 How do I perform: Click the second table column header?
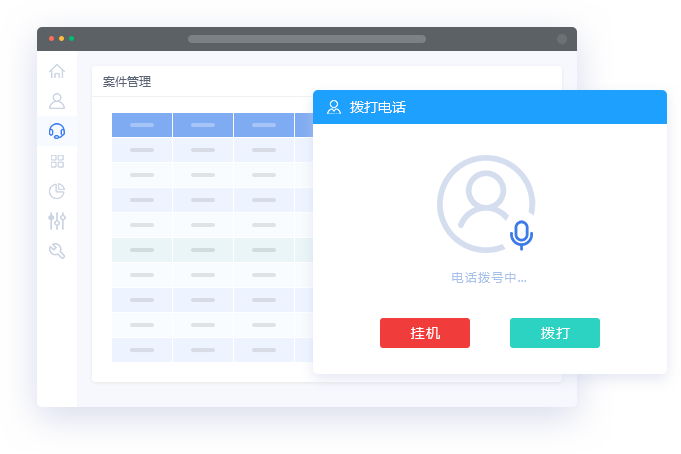coord(203,125)
